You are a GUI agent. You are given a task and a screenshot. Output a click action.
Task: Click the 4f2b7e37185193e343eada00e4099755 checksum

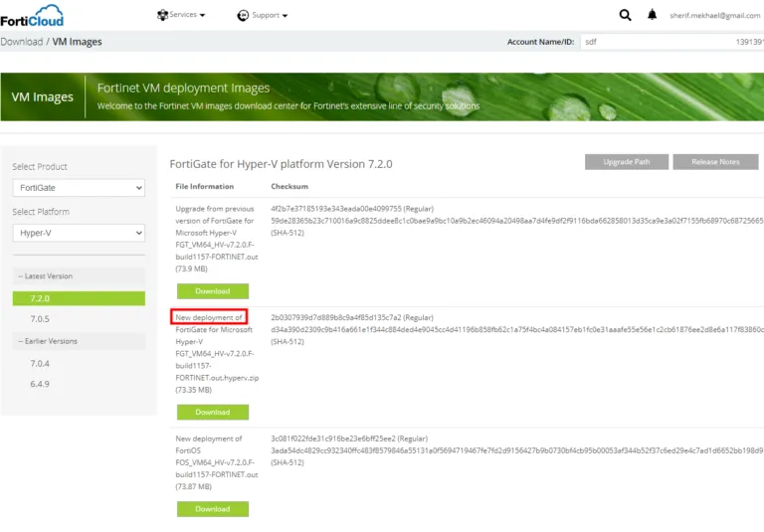click(336, 209)
